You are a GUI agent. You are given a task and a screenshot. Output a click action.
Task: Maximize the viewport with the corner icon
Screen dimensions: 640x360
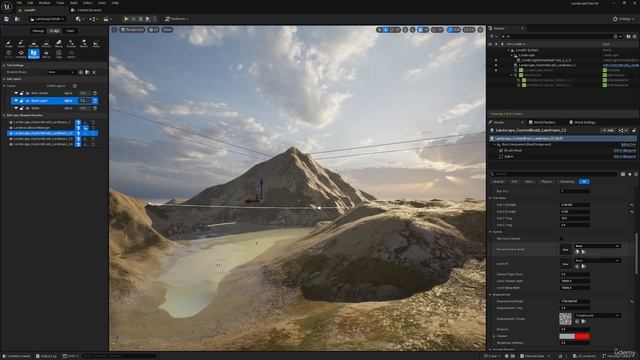pyautogui.click(x=480, y=30)
